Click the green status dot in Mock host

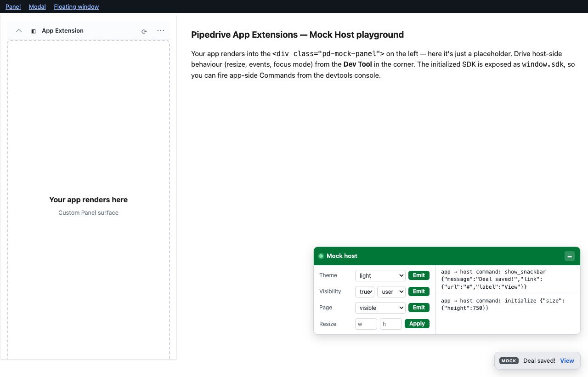pyautogui.click(x=321, y=256)
